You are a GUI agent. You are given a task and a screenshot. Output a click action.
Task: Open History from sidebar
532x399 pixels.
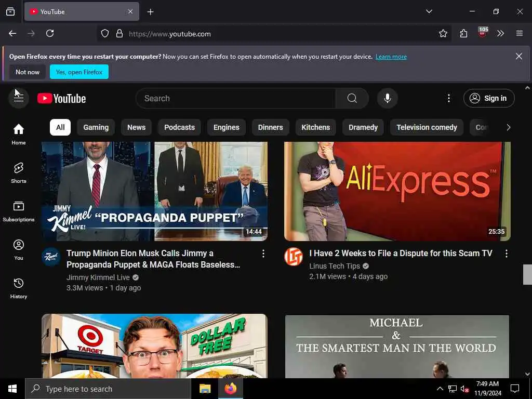[x=19, y=288]
